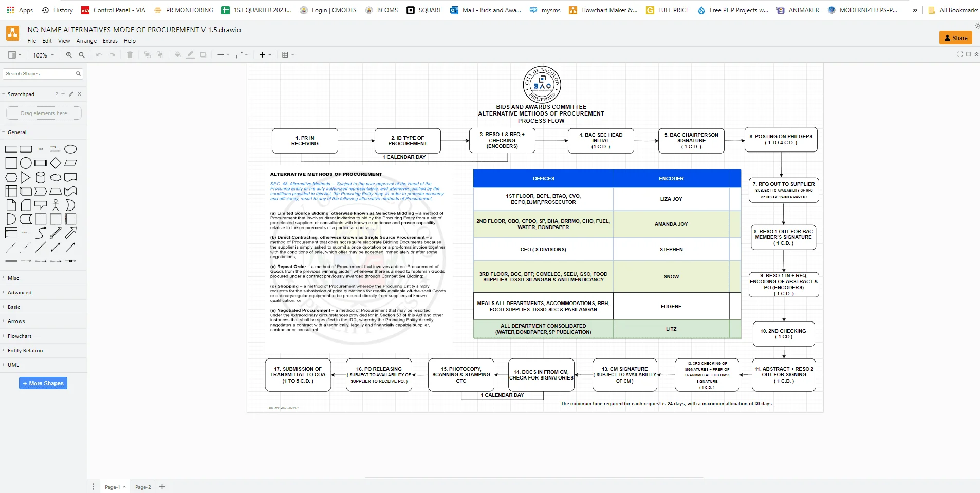Open the Connection arrow style dropdown
This screenshot has width=980, height=493.
point(223,55)
